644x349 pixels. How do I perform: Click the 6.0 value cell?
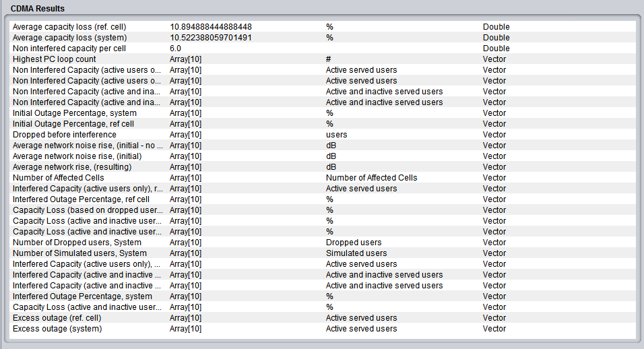175,49
